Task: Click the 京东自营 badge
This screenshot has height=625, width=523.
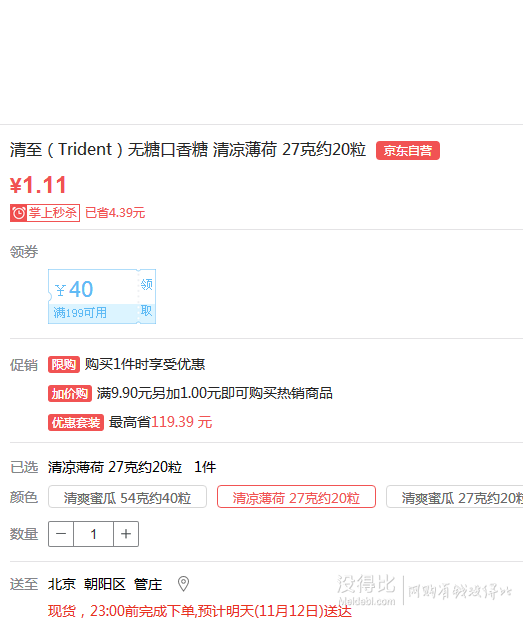Action: tap(408, 151)
